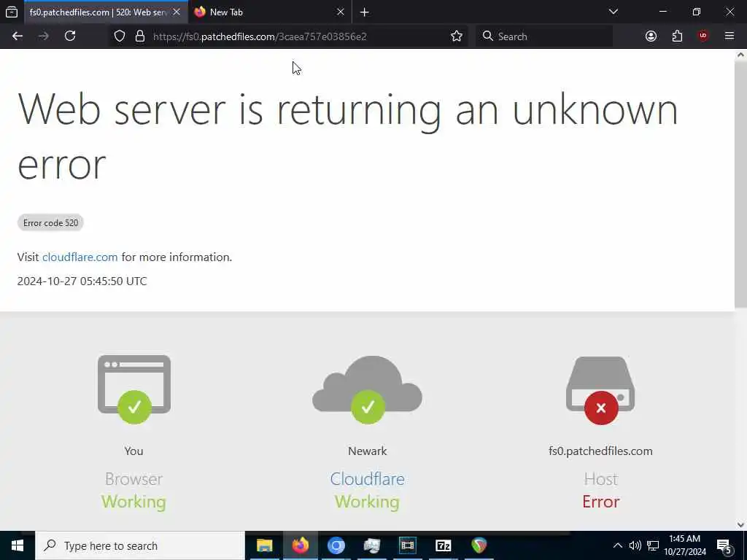This screenshot has height=560, width=747.
Task: View site security via the padlock icon
Action: [x=139, y=36]
